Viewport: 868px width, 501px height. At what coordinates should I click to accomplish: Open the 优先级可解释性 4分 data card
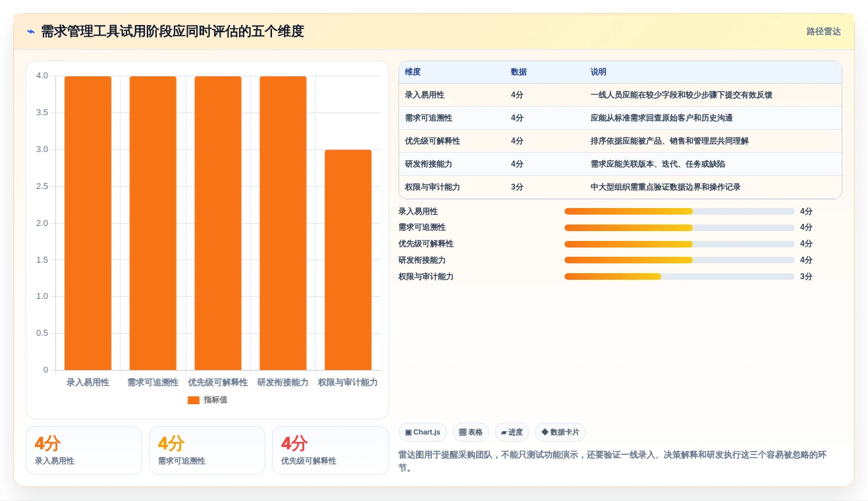pos(330,450)
